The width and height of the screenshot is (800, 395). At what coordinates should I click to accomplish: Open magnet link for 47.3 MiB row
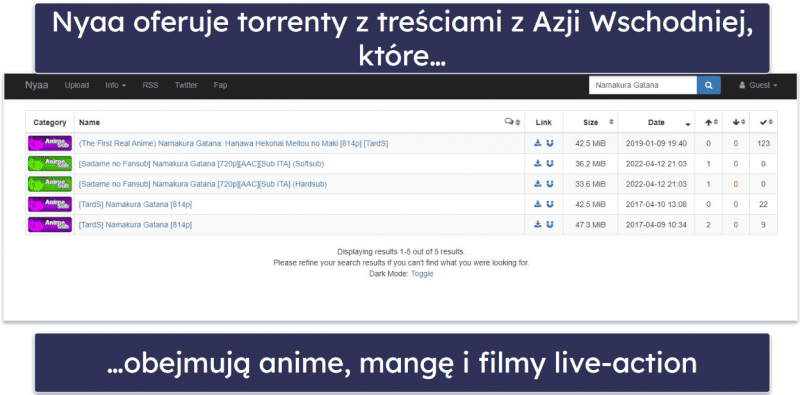pos(549,225)
